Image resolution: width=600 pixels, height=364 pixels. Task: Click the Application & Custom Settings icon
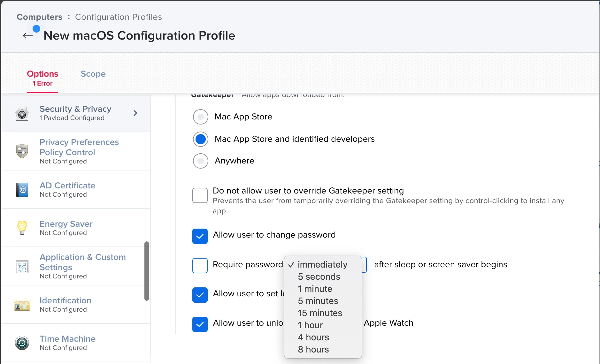[x=22, y=266]
